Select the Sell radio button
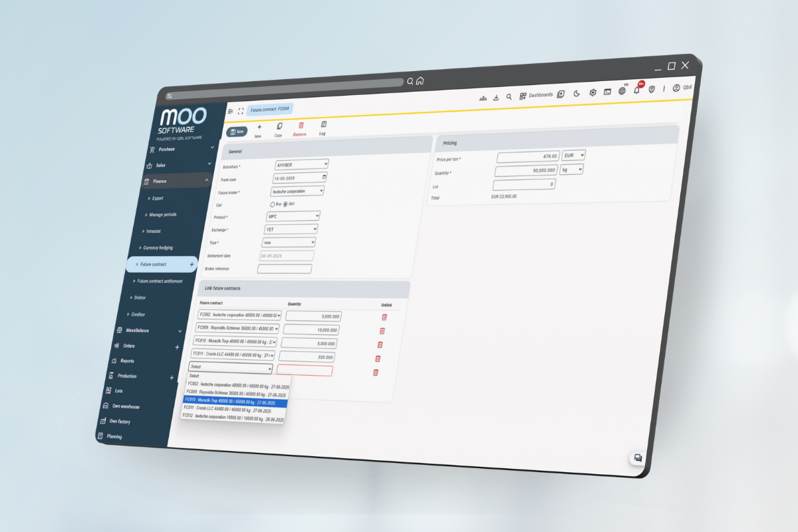The height and width of the screenshot is (532, 798). [x=285, y=204]
